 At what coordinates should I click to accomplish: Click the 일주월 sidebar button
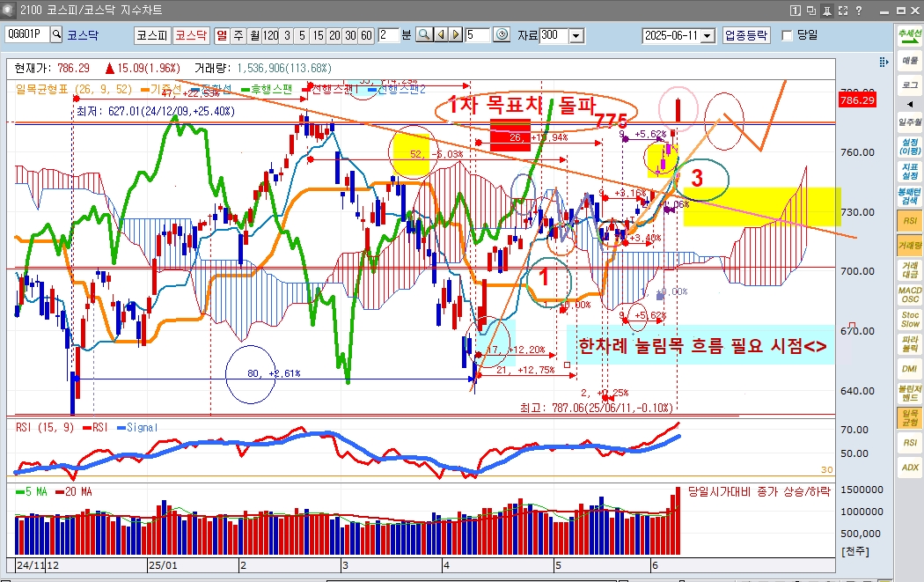(x=910, y=122)
